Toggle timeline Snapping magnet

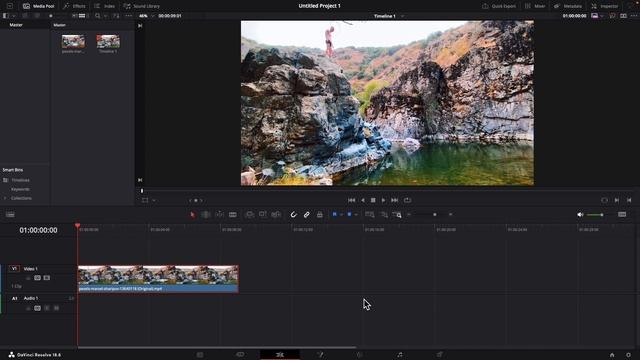click(293, 215)
